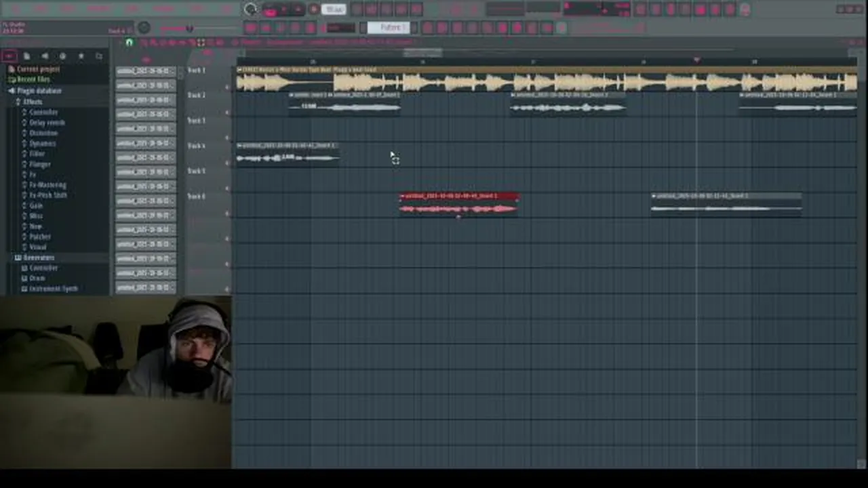Mute Track 2 using its LED
Image resolution: width=868 pixels, height=488 pixels.
tap(227, 113)
